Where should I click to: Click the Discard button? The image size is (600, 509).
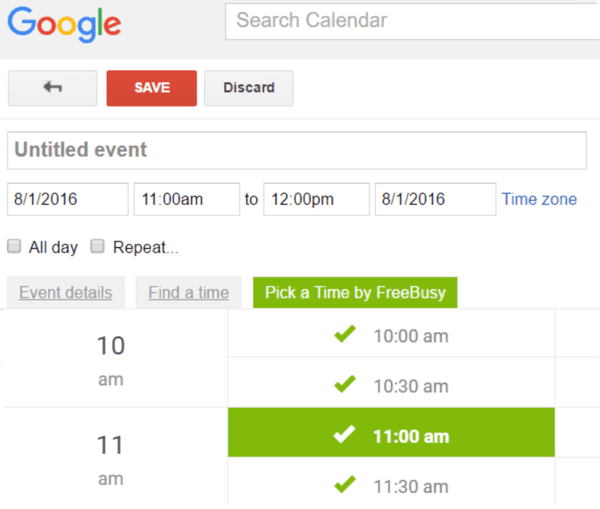click(248, 88)
